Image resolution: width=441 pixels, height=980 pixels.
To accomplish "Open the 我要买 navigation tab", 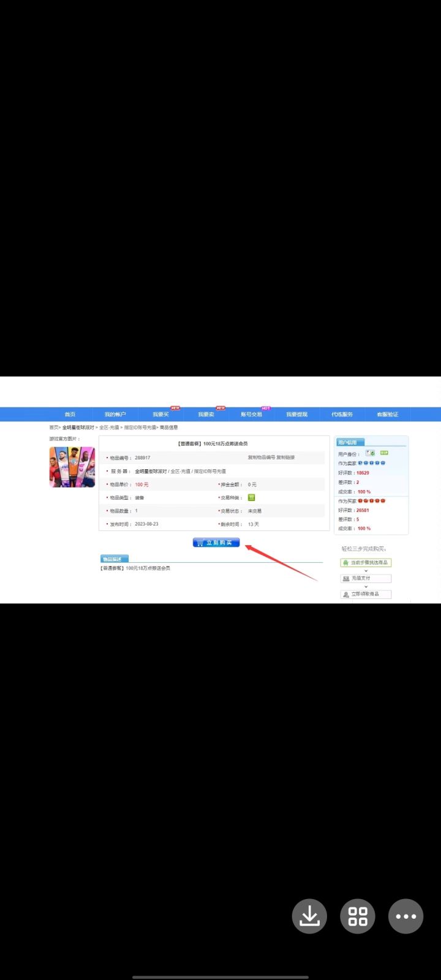I will point(160,415).
